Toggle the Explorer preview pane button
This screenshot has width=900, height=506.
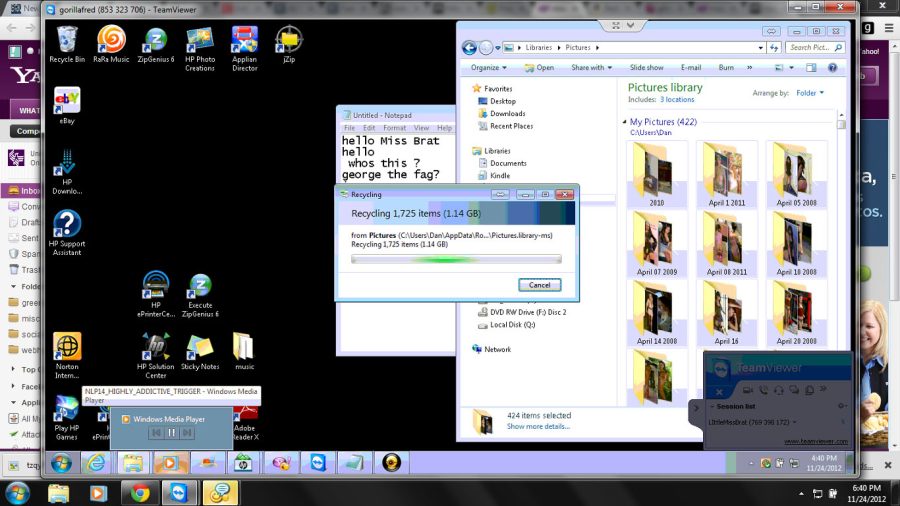(x=811, y=68)
